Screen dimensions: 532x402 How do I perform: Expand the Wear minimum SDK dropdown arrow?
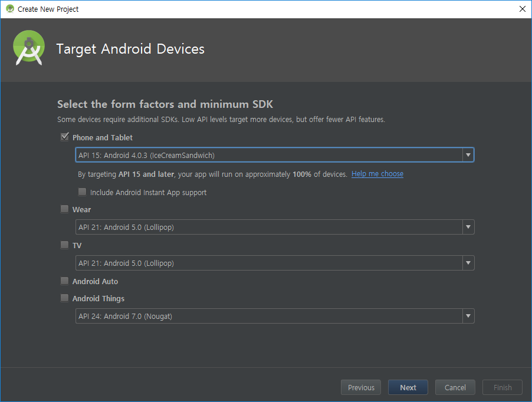(x=468, y=227)
